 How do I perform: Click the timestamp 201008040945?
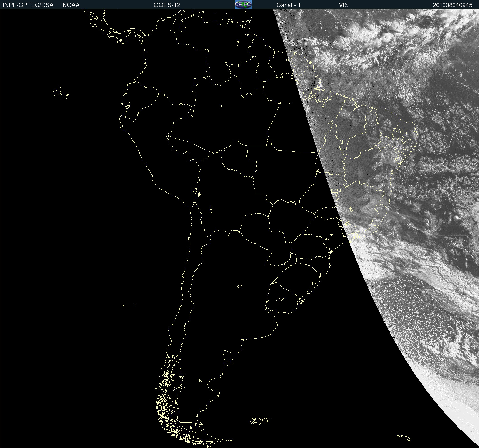[452, 5]
